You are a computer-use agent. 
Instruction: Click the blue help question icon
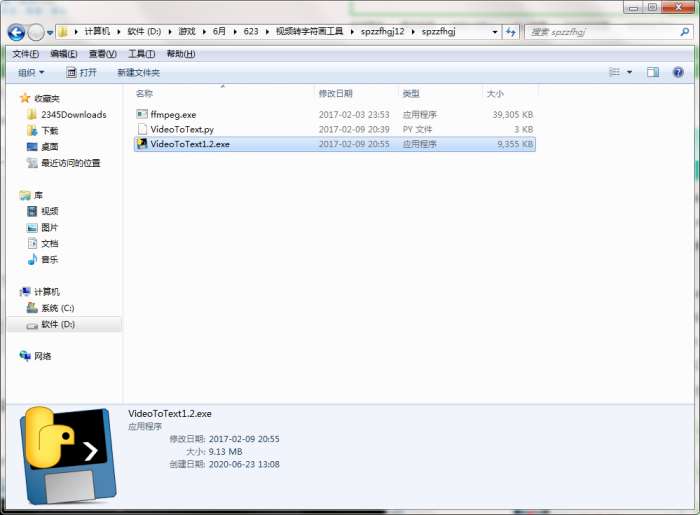[678, 72]
